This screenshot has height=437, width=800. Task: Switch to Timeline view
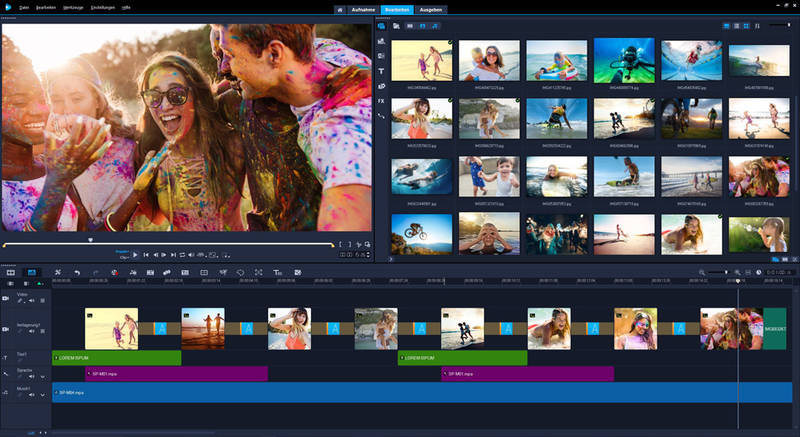(32, 273)
